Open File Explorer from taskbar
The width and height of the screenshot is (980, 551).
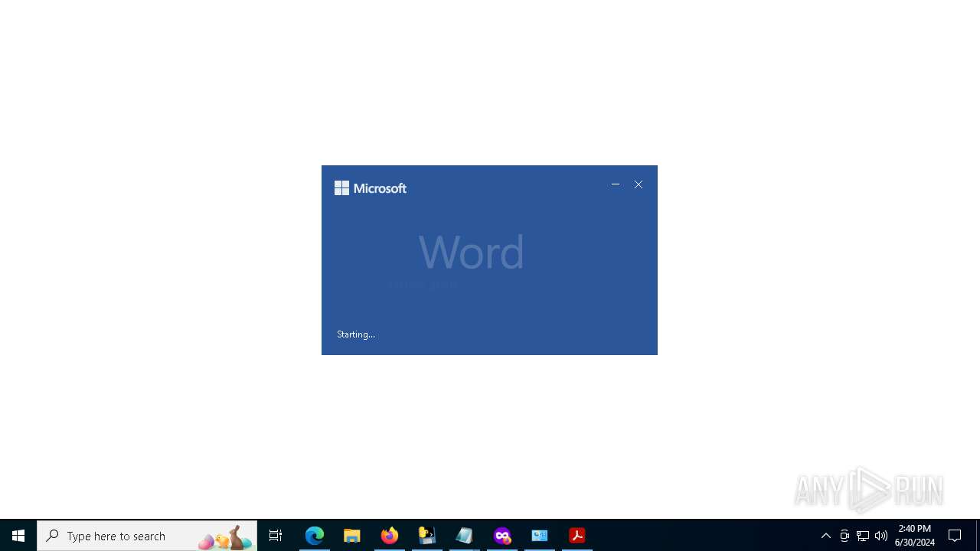point(352,536)
